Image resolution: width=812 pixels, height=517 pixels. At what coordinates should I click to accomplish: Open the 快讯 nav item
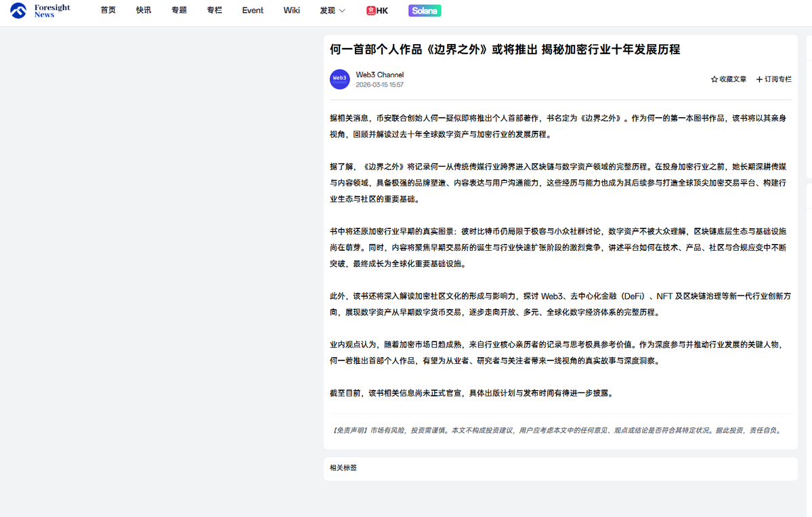click(144, 10)
